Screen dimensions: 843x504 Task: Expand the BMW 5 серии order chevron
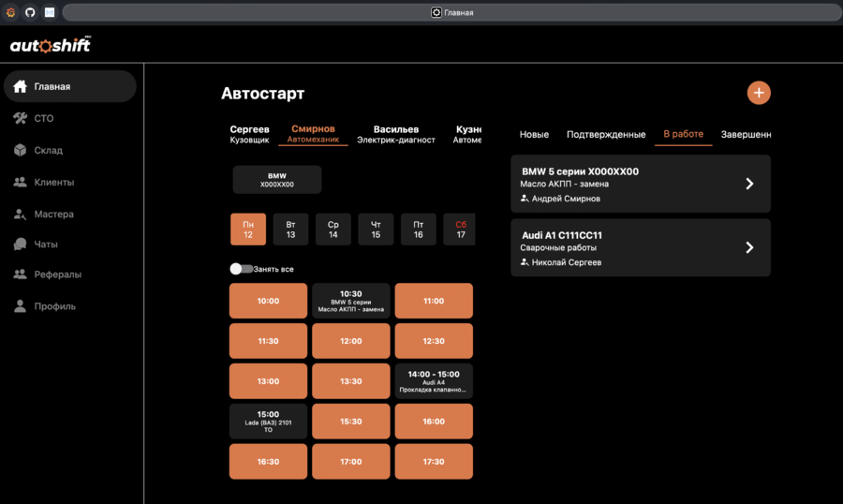[x=749, y=184]
